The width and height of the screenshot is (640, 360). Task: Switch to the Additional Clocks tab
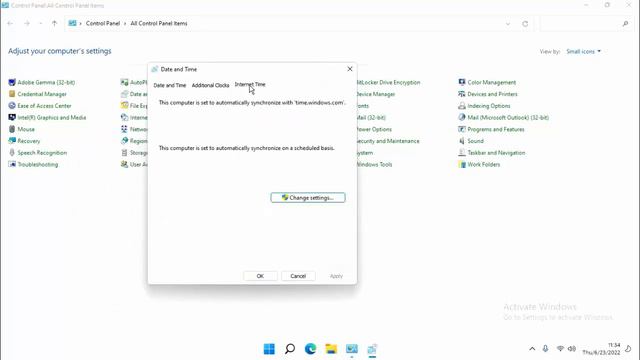210,85
